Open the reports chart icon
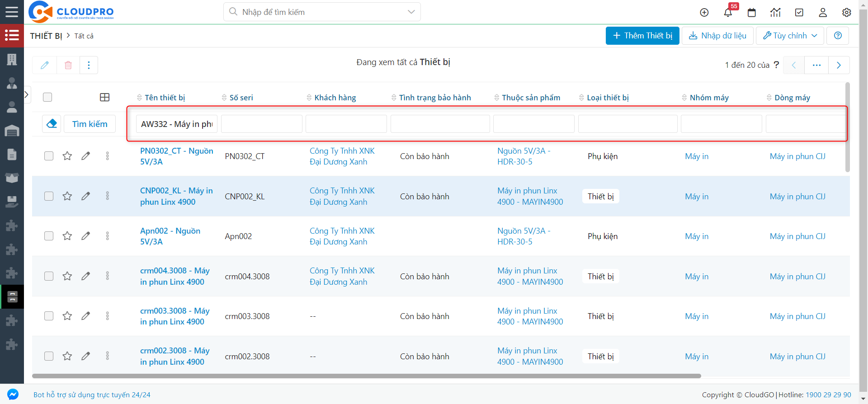Image resolution: width=868 pixels, height=404 pixels. coord(775,13)
